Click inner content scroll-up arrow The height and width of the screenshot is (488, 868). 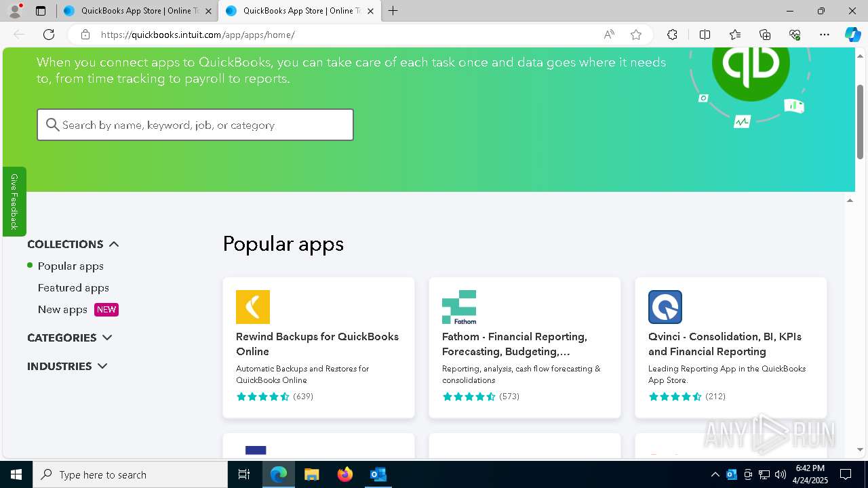click(x=850, y=200)
